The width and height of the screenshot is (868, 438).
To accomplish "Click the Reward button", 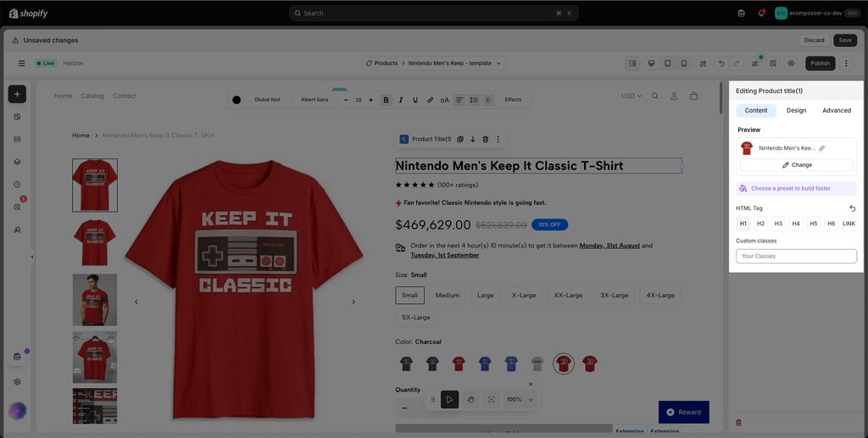I will (x=684, y=412).
